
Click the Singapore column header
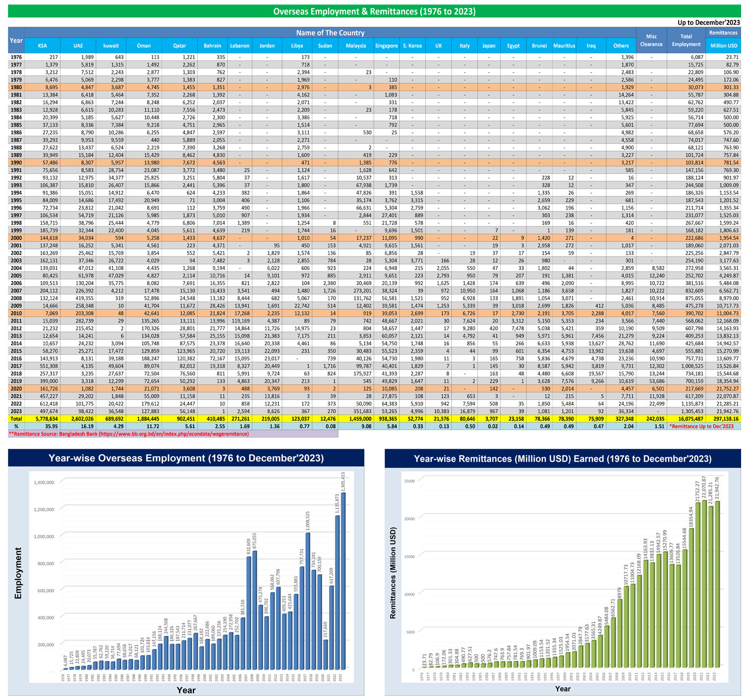[386, 46]
